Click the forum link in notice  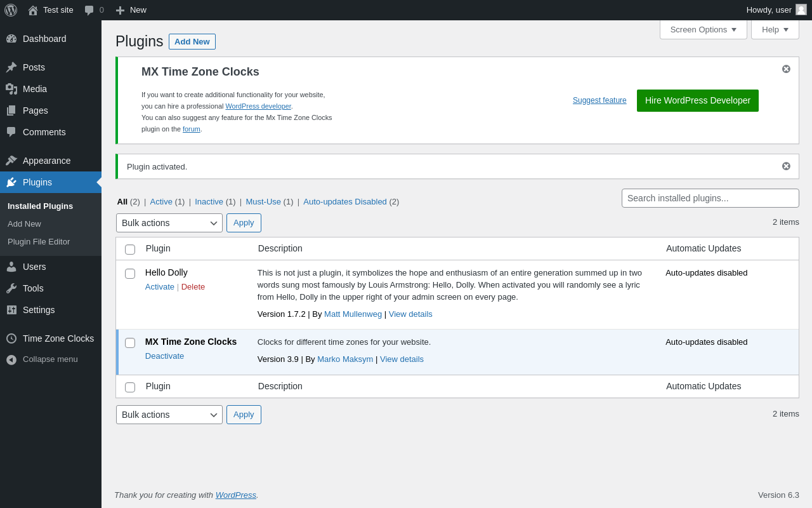pos(192,129)
